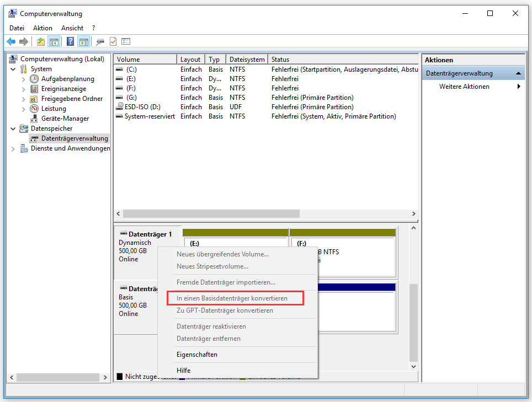Click the (C:) volume drive icon
The height and width of the screenshot is (402, 532).
coord(119,69)
